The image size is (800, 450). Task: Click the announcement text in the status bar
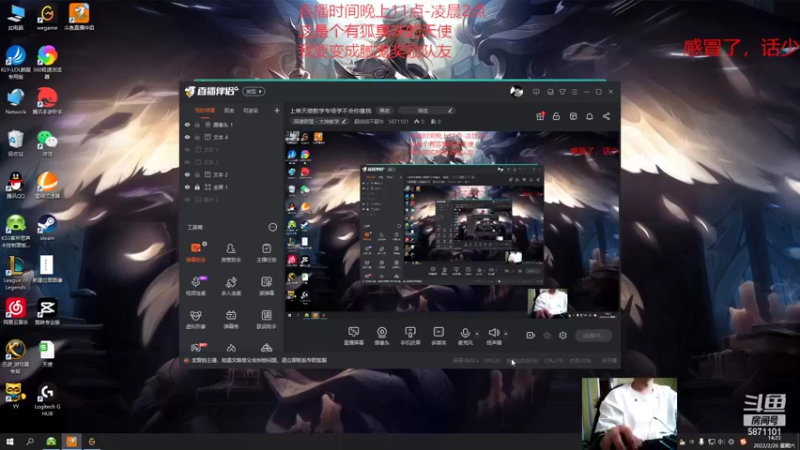(259, 360)
